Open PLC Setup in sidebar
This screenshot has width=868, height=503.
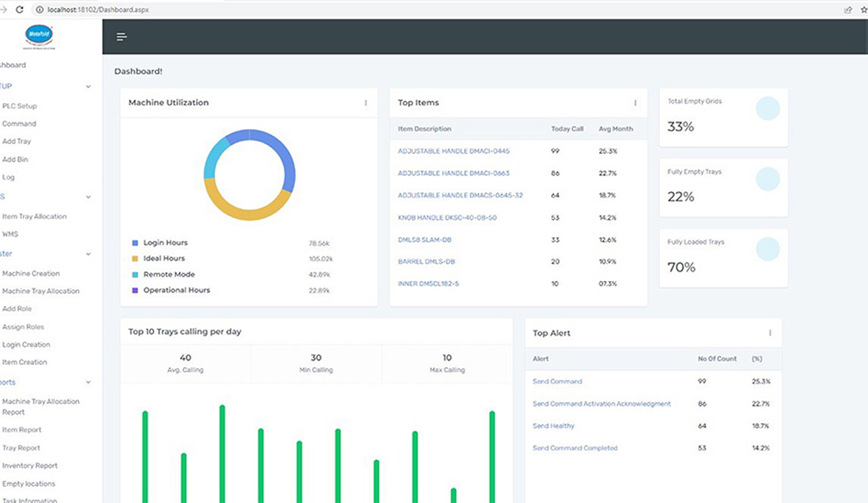(x=20, y=106)
